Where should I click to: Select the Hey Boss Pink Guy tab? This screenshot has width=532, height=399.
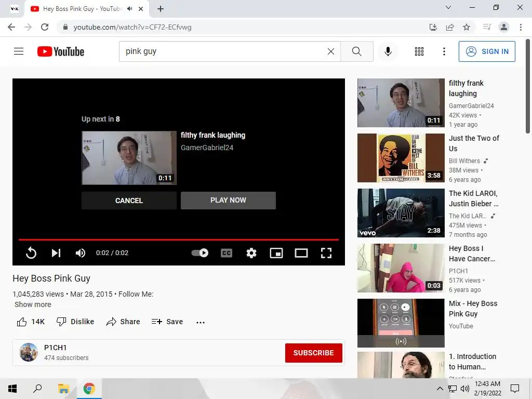[82, 9]
